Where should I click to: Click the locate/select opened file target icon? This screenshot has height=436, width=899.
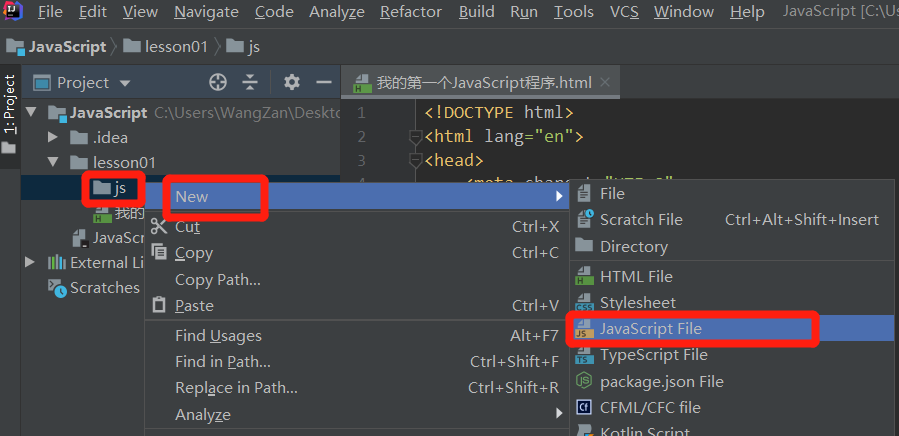point(218,83)
